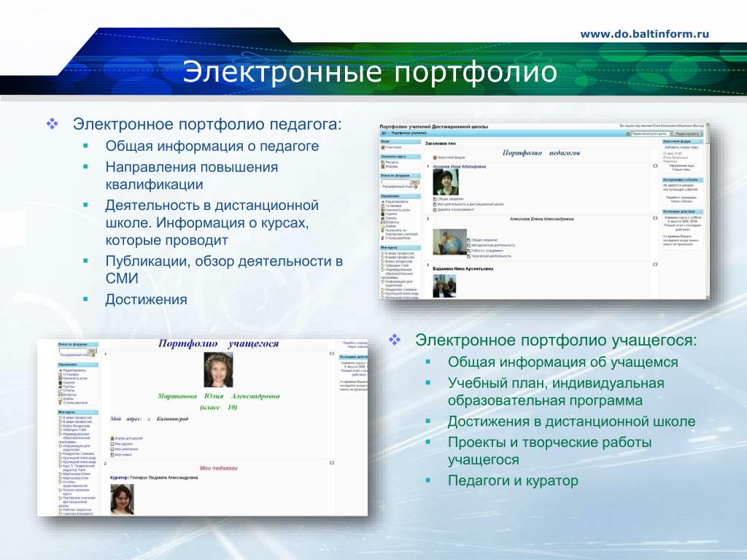This screenshot has width=747, height=560.
Task: Click curator Гончарук Людмила photo
Action: pos(123,499)
